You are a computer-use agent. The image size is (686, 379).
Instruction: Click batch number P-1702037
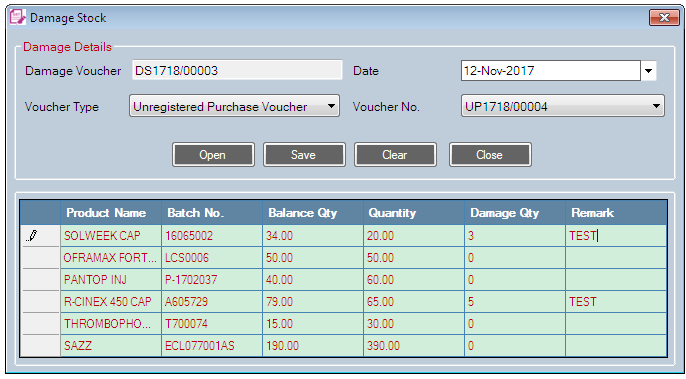(212, 280)
